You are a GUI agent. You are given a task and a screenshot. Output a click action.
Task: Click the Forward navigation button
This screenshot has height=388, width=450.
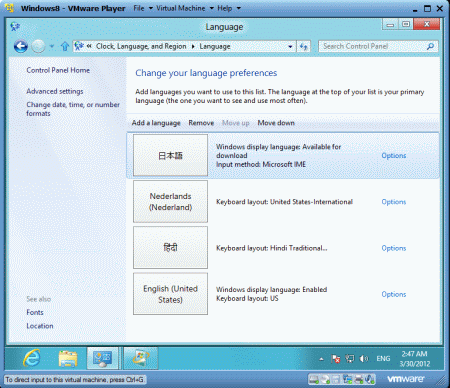pos(38,46)
